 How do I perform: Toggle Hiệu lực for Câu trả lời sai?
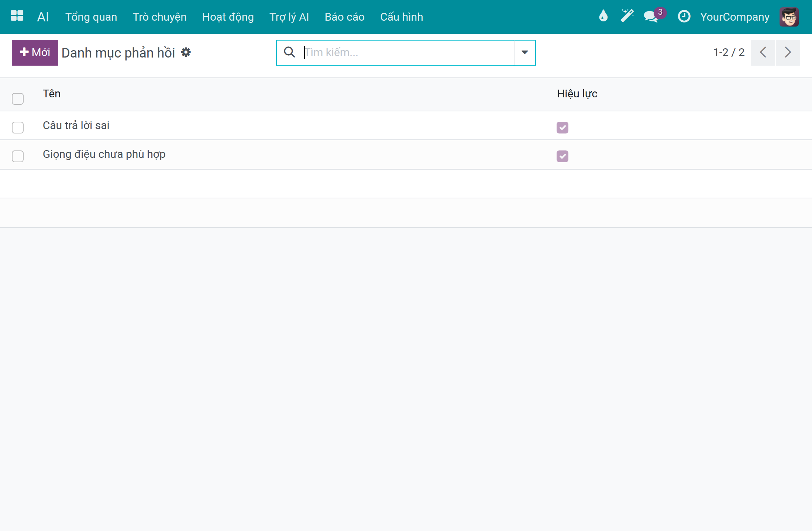click(x=562, y=128)
